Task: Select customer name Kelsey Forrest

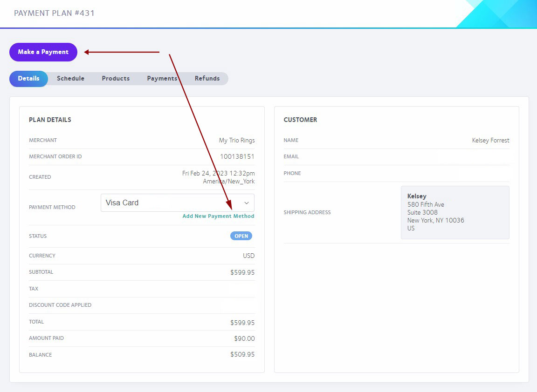Action: [490, 140]
